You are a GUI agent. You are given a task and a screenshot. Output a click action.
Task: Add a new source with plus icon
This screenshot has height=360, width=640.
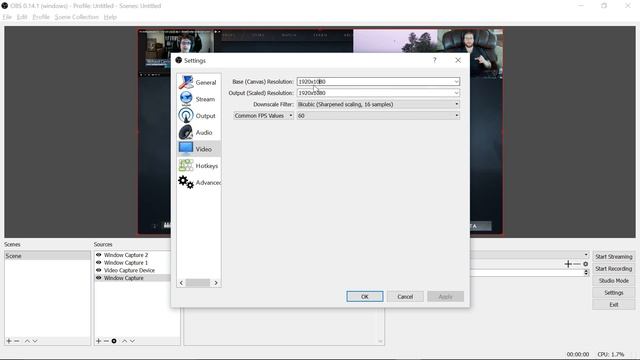point(98,341)
